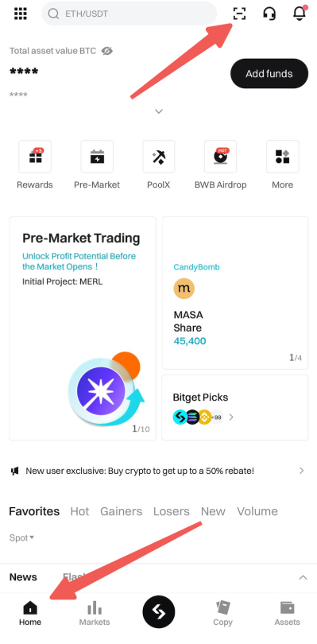Switch to the Gainers tab
Image resolution: width=317 pixels, height=644 pixels.
click(x=121, y=511)
